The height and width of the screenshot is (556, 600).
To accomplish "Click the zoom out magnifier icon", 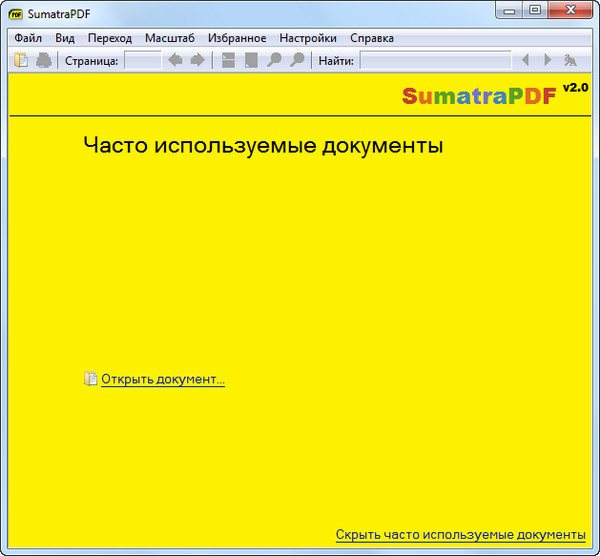I will [x=274, y=61].
